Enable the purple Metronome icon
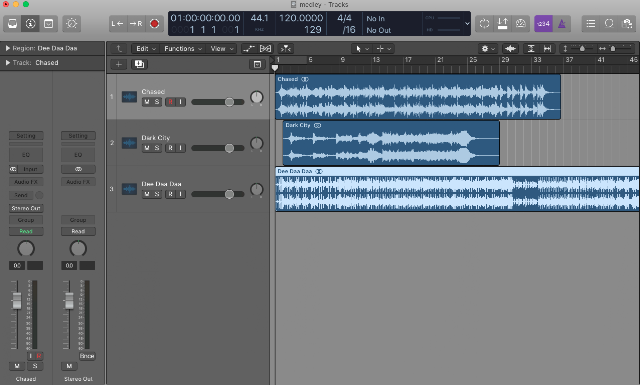The height and width of the screenshot is (385, 640). [562, 24]
